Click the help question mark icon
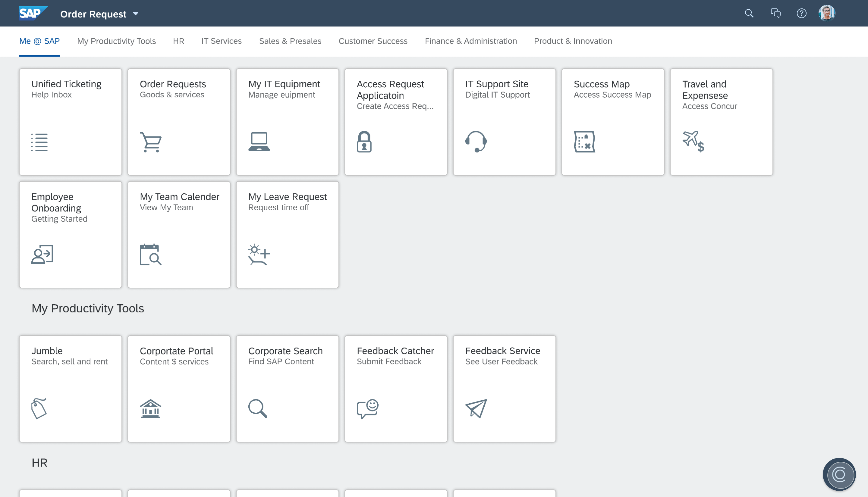868x497 pixels. (801, 14)
